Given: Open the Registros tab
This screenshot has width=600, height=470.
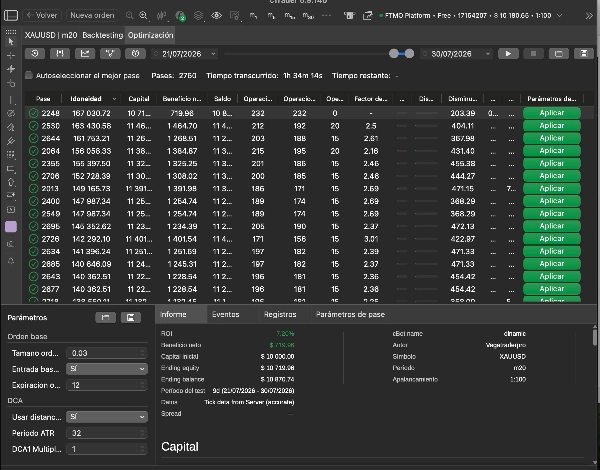Looking at the screenshot, I should (280, 315).
